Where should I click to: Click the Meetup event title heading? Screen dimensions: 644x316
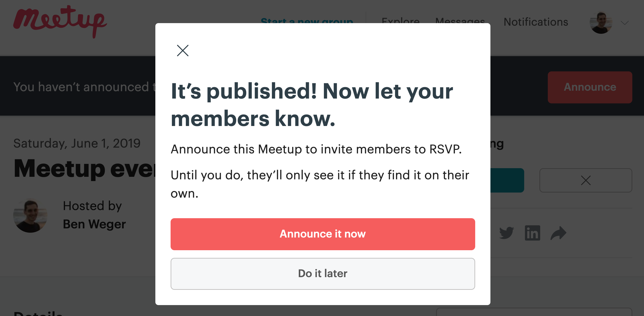(85, 168)
